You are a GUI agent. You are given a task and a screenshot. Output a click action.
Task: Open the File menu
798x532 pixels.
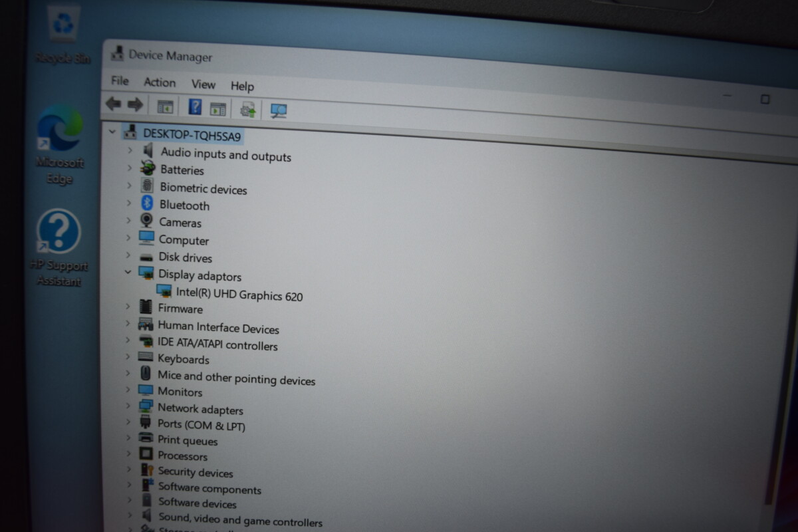[x=120, y=80]
